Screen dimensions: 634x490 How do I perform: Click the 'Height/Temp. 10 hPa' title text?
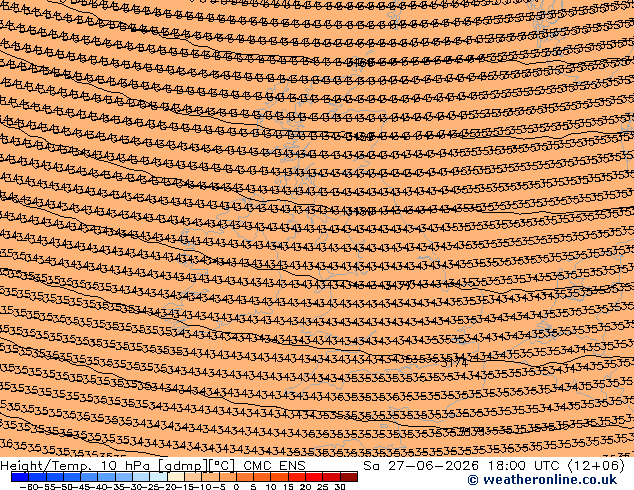(x=77, y=466)
